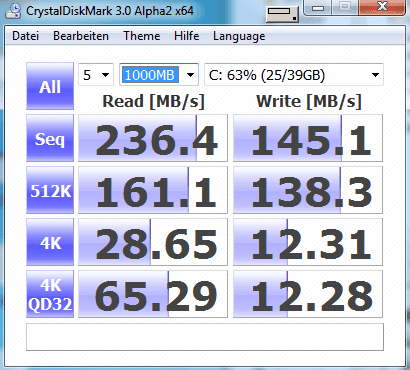Open the Bearbeiten menu
Viewport: 410px width, 370px height.
[81, 36]
